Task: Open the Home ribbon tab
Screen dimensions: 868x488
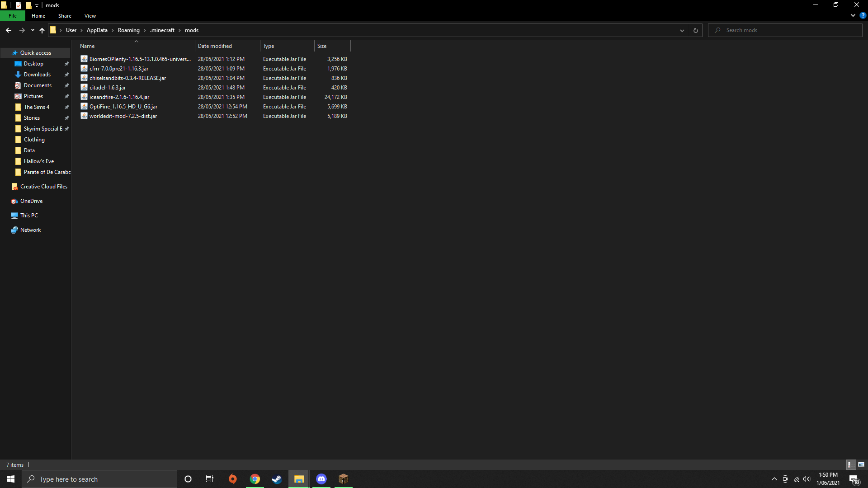Action: pos(38,16)
